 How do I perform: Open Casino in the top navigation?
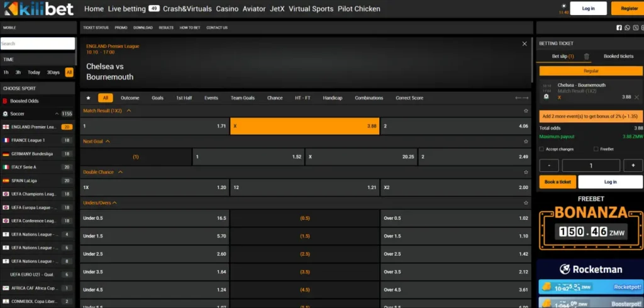227,9
